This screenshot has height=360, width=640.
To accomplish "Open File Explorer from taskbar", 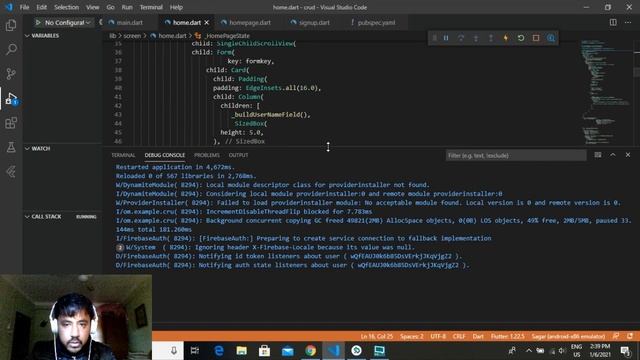I will pos(242,351).
